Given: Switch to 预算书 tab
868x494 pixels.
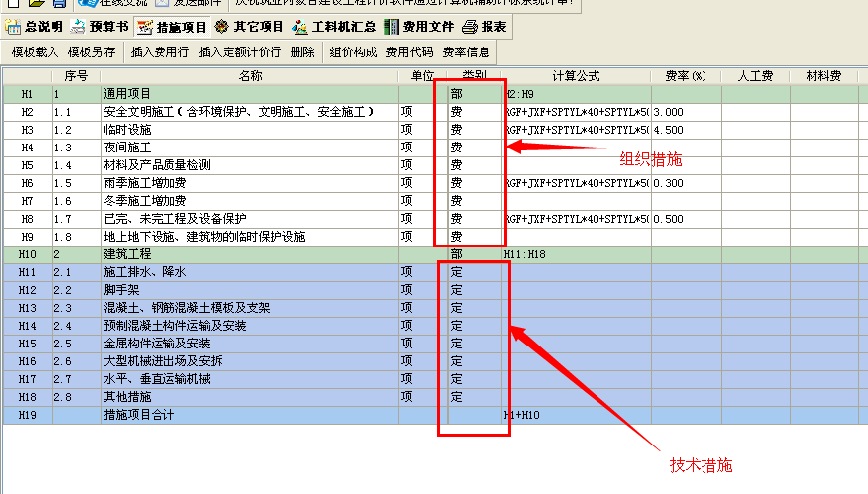Looking at the screenshot, I should click(x=97, y=27).
